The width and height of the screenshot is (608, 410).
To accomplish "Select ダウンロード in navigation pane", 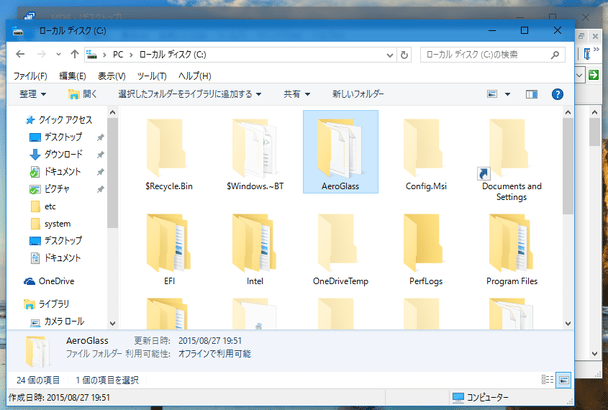I will (56, 154).
